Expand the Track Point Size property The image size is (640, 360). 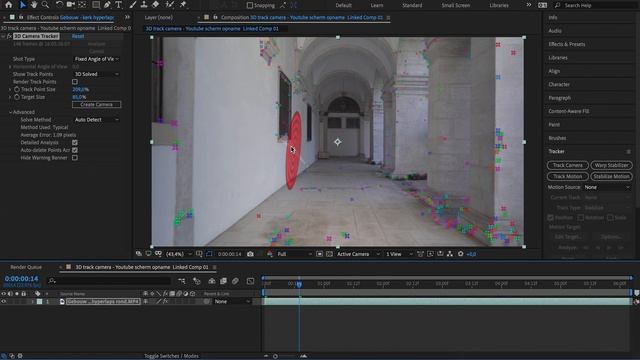(x=10, y=89)
